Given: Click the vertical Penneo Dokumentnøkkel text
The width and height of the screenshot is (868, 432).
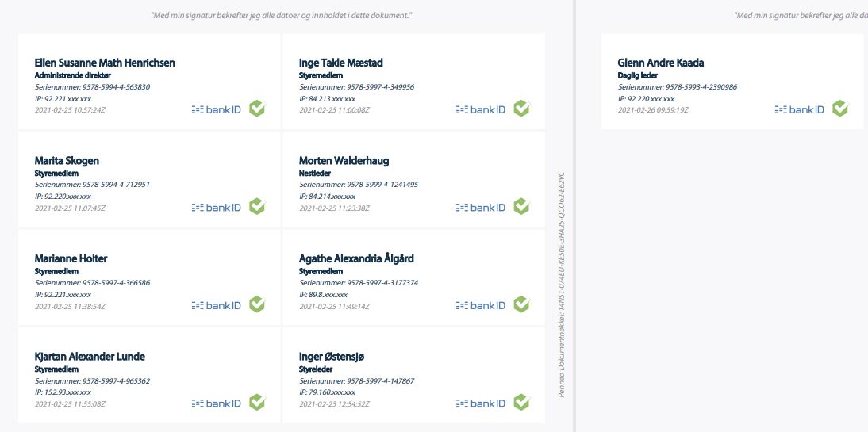Looking at the screenshot, I should click(561, 285).
